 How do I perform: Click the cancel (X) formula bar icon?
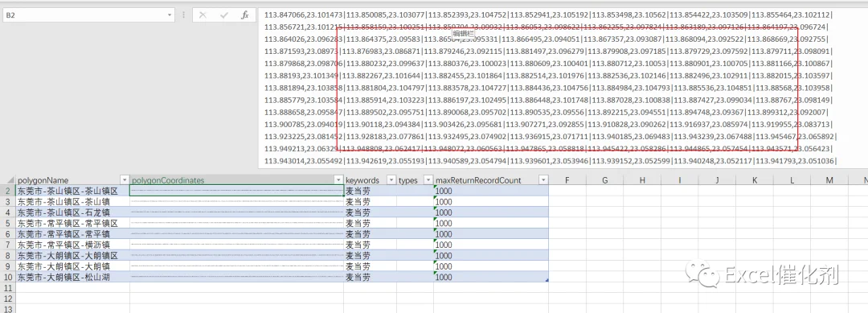coord(203,15)
